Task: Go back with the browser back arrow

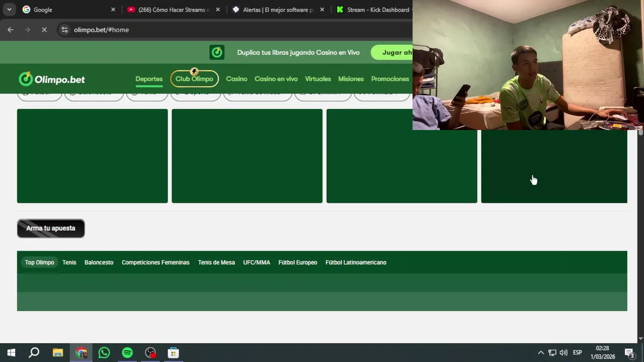Action: coord(11,30)
